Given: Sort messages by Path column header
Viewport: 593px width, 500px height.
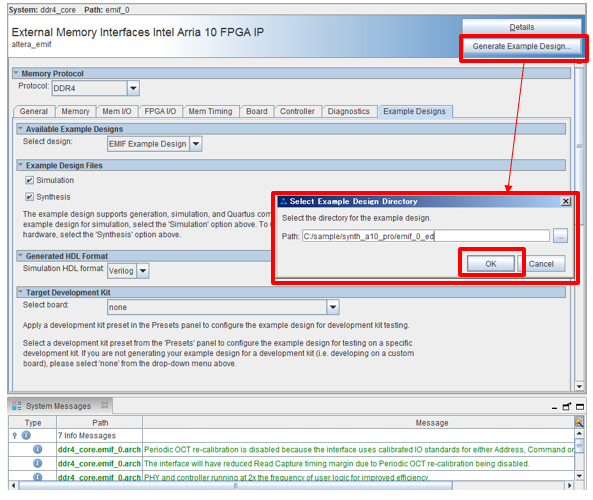Looking at the screenshot, I should 100,422.
